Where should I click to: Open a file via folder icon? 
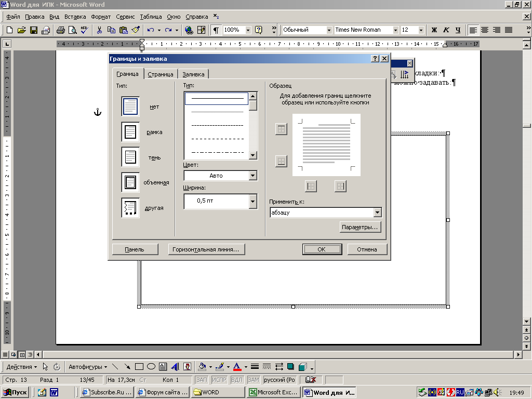click(x=21, y=30)
